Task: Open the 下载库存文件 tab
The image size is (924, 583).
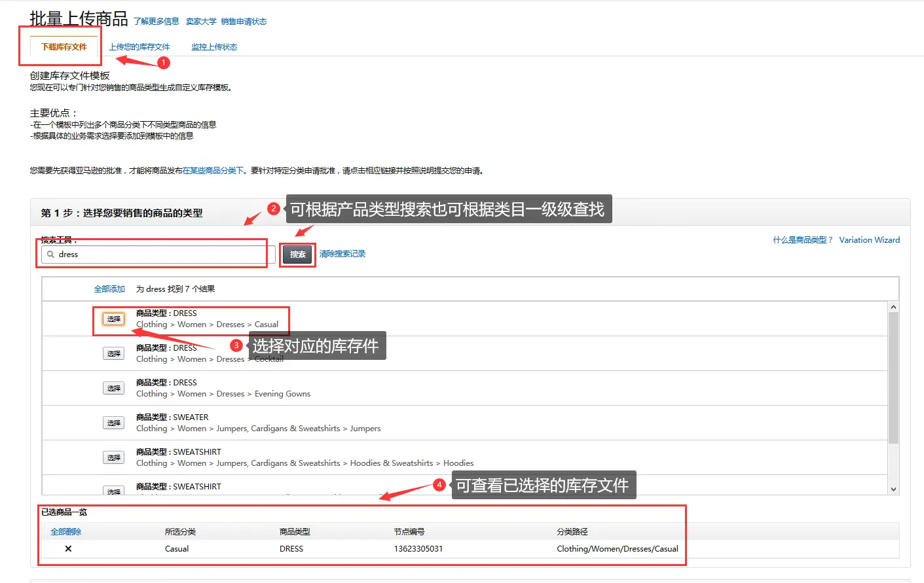Action: coord(64,47)
